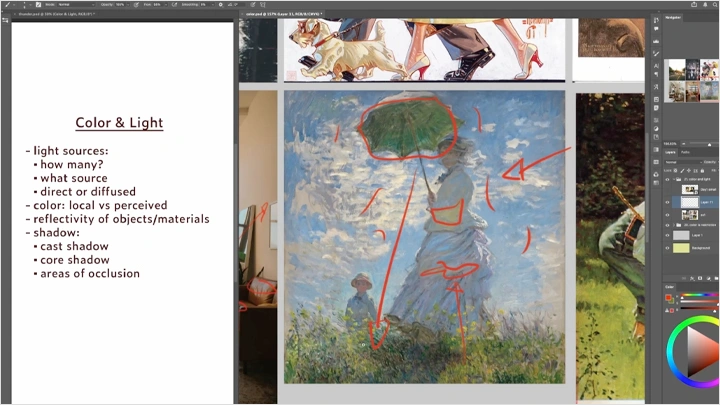Toggle visibility of the color and light group

(668, 176)
